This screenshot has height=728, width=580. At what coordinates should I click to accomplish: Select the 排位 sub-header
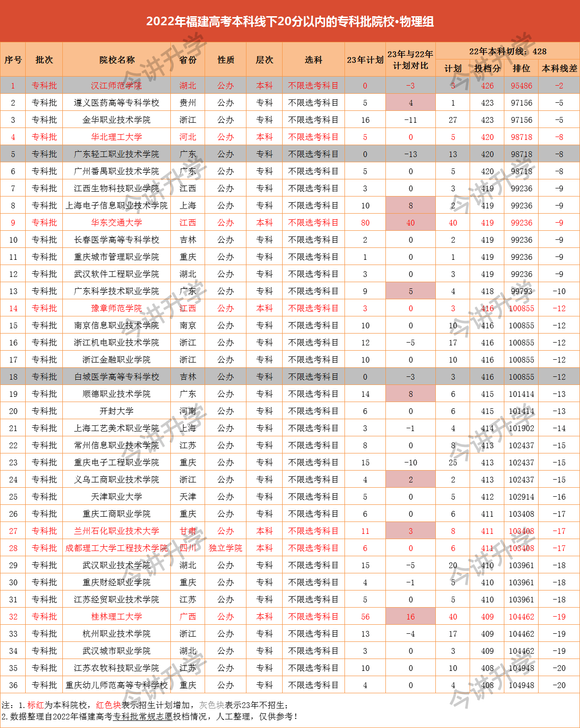(x=521, y=68)
